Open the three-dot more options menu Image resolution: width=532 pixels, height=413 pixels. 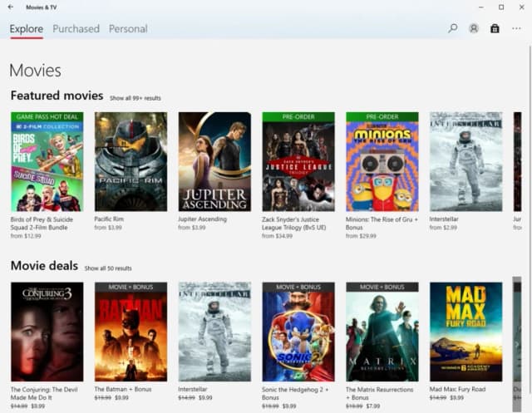click(516, 28)
